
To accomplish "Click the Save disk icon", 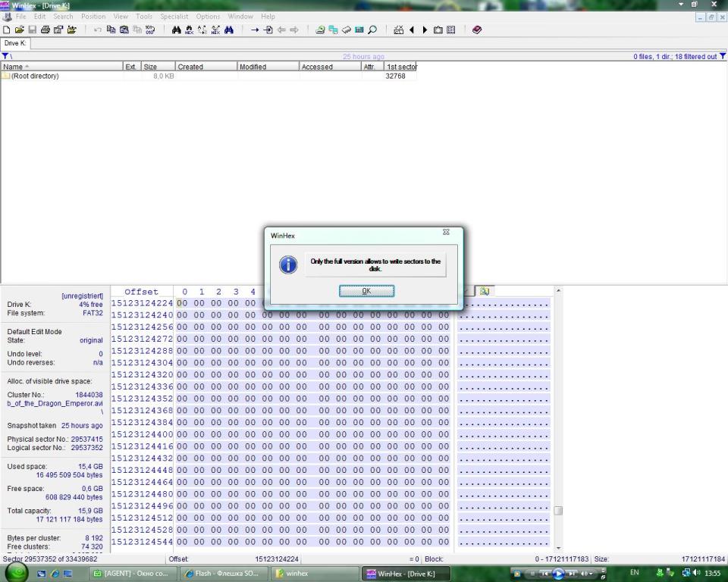I will point(32,30).
